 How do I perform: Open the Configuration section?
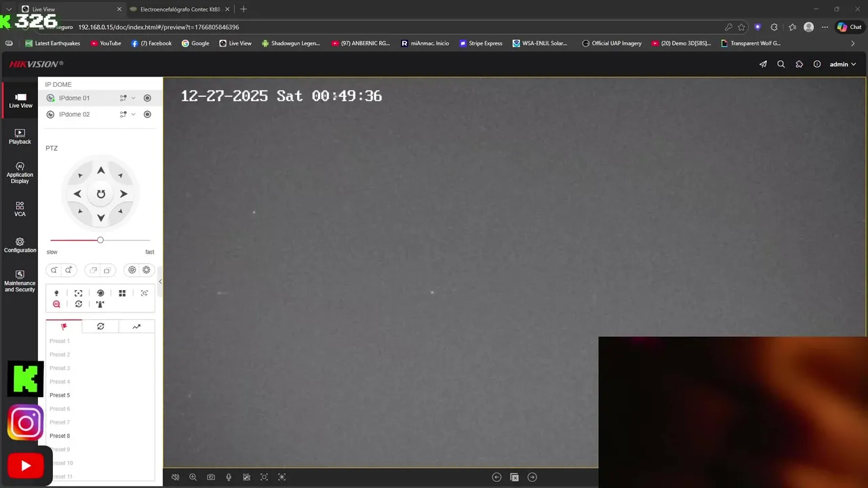(20, 245)
